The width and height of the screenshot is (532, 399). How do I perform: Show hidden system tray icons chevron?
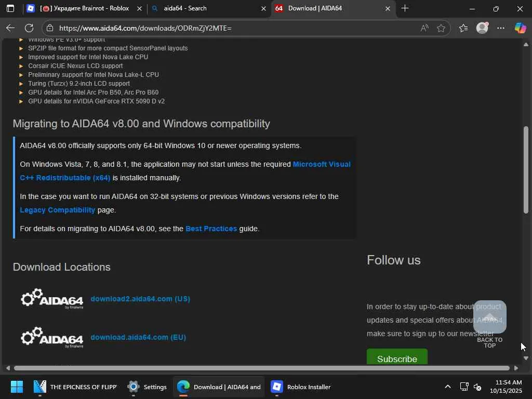(448, 387)
